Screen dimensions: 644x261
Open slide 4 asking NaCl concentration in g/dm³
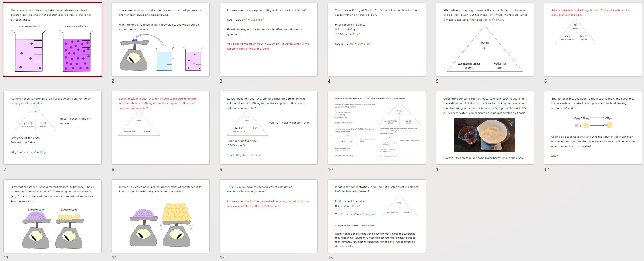(x=376, y=39)
